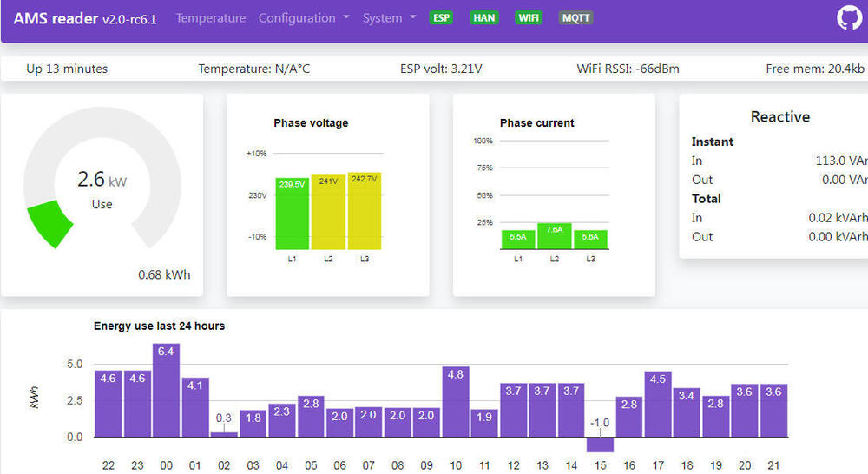This screenshot has width=868, height=474.
Task: Open the System dropdown menu
Action: click(x=389, y=18)
